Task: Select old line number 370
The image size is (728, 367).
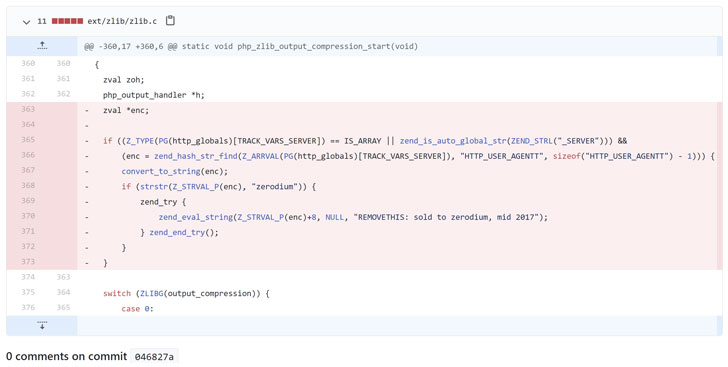Action: click(28, 216)
